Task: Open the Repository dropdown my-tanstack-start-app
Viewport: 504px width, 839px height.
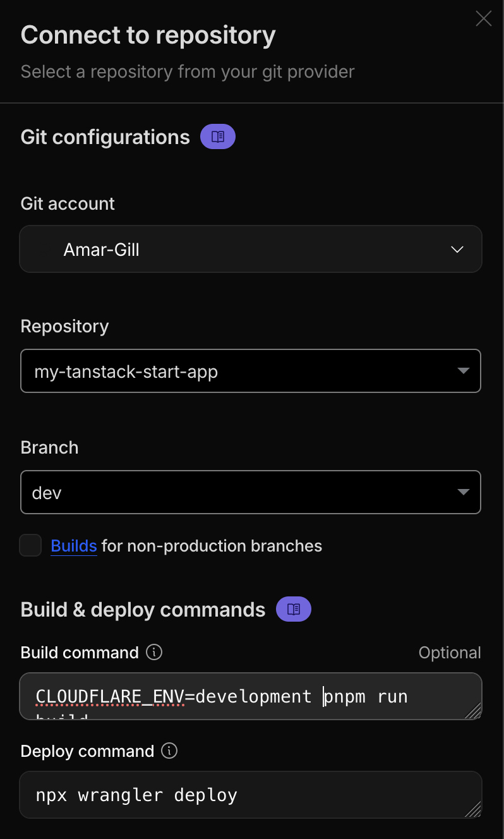Action: [x=251, y=371]
